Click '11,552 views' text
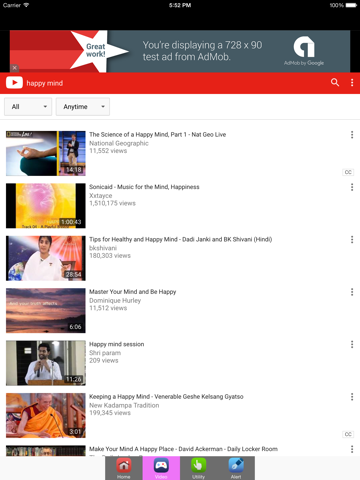 [x=108, y=151]
